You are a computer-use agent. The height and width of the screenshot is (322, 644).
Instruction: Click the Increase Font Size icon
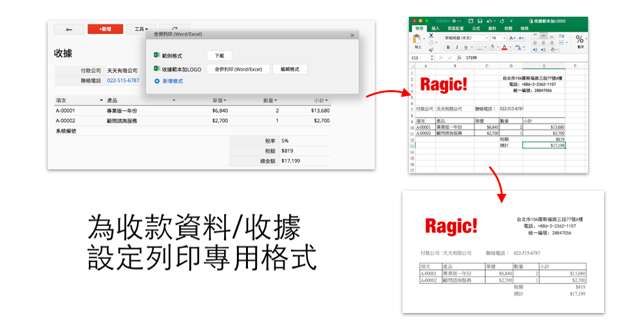[512, 38]
